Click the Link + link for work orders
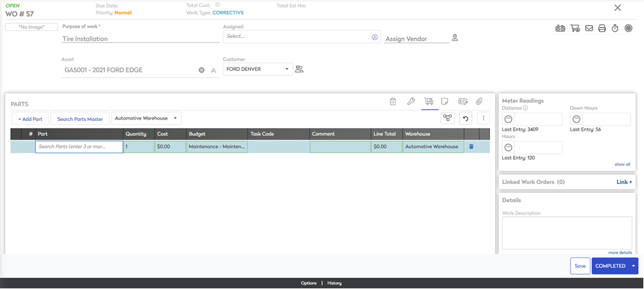The width and height of the screenshot is (644, 289). click(x=624, y=182)
